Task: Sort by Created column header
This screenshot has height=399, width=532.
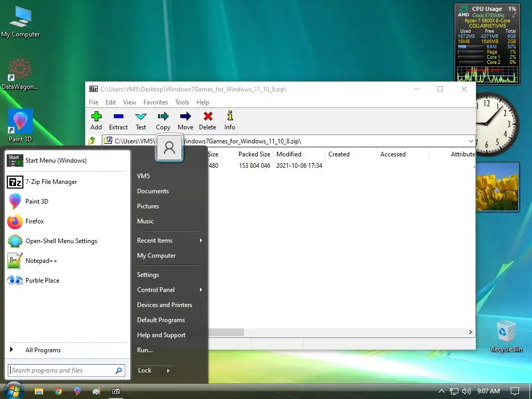Action: click(x=351, y=154)
